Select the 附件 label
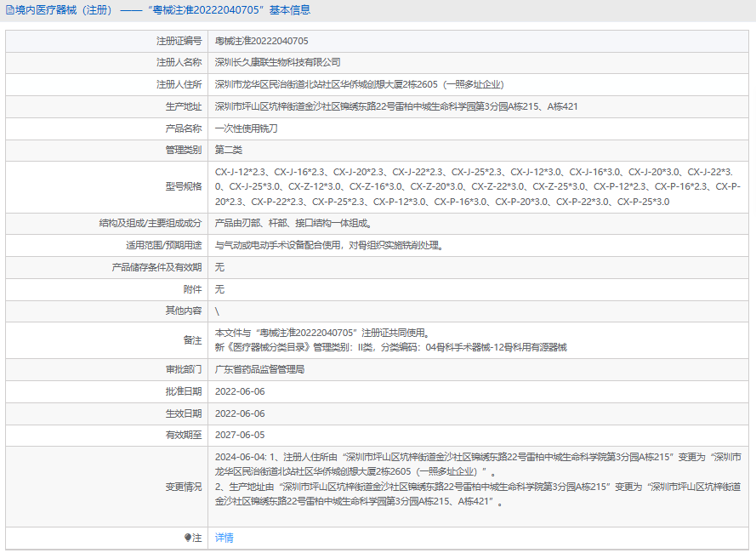 click(193, 289)
